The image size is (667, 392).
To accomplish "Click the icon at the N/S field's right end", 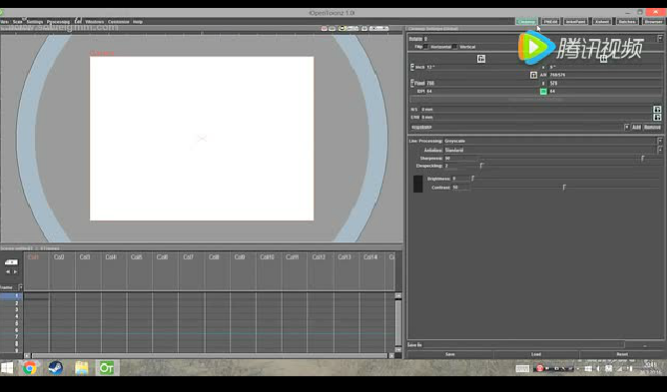I will (657, 109).
